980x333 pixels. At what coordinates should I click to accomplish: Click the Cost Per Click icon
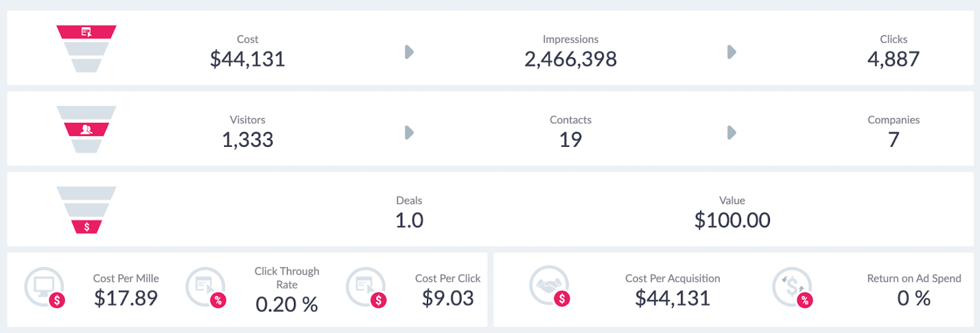click(x=366, y=287)
